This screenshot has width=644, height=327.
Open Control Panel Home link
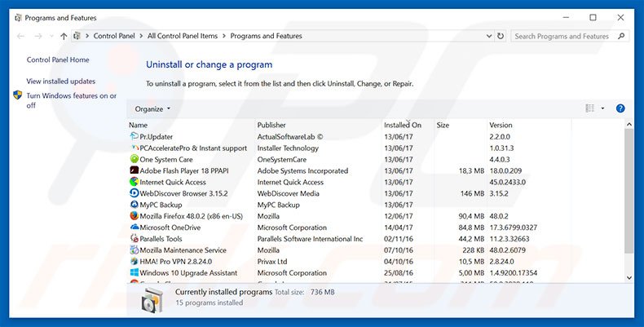click(58, 60)
